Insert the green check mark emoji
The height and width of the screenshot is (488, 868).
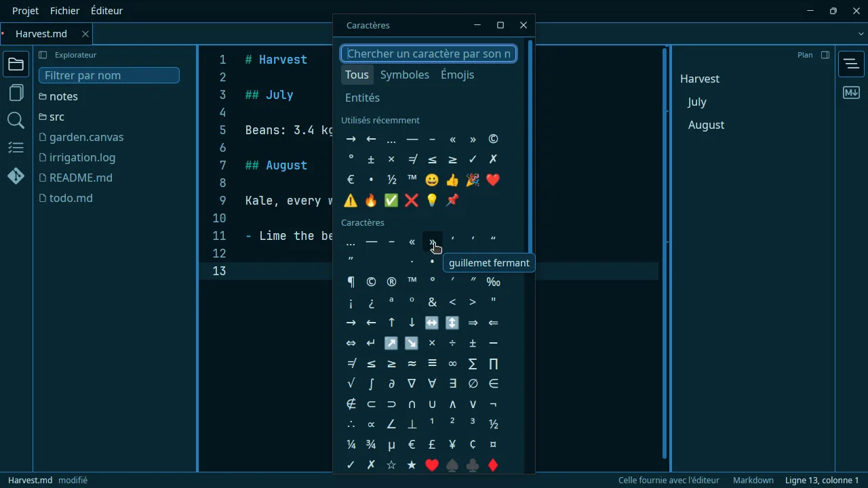click(x=391, y=200)
